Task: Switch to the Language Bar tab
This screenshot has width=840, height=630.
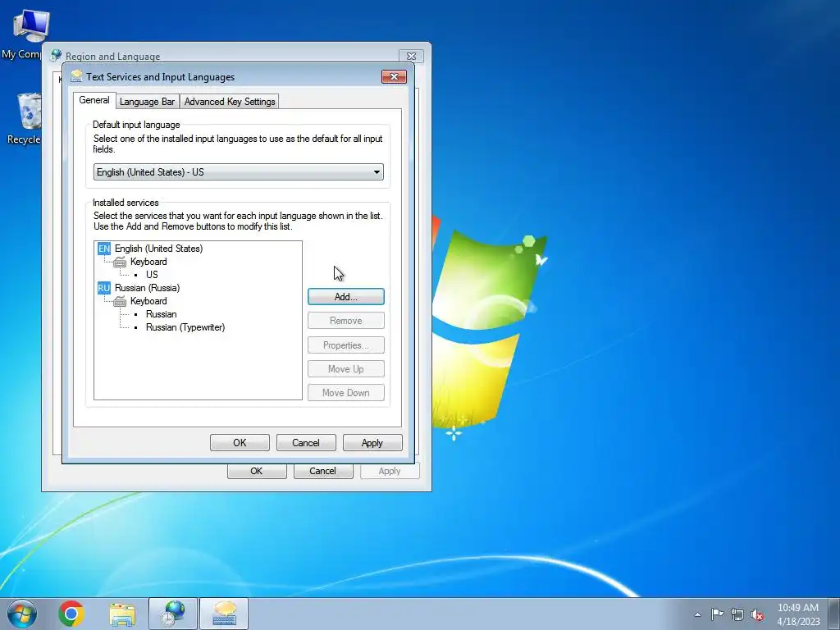Action: click(x=148, y=101)
